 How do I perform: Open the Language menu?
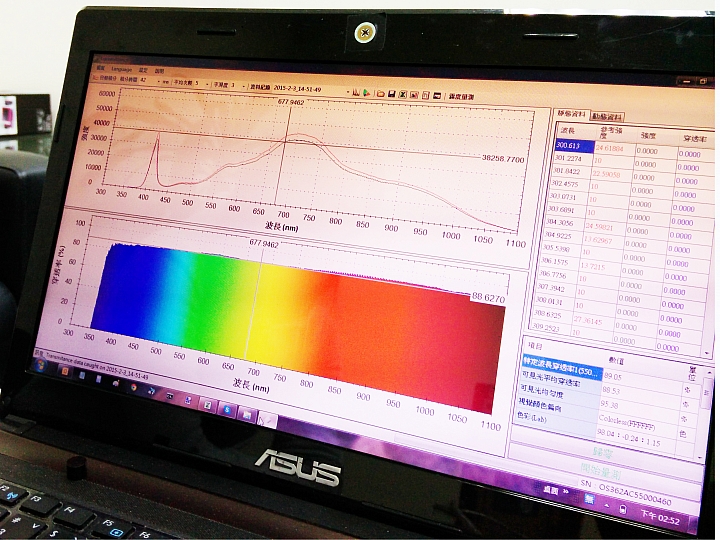point(121,70)
